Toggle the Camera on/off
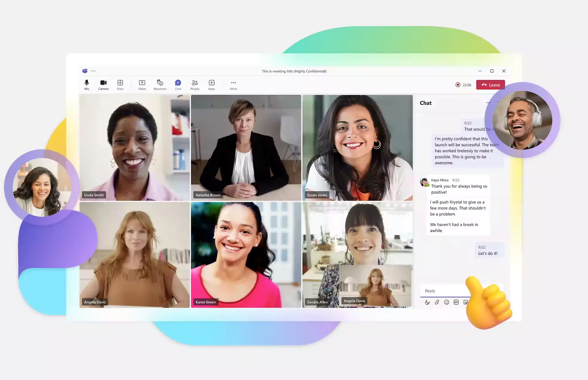This screenshot has height=380, width=588. click(x=103, y=85)
